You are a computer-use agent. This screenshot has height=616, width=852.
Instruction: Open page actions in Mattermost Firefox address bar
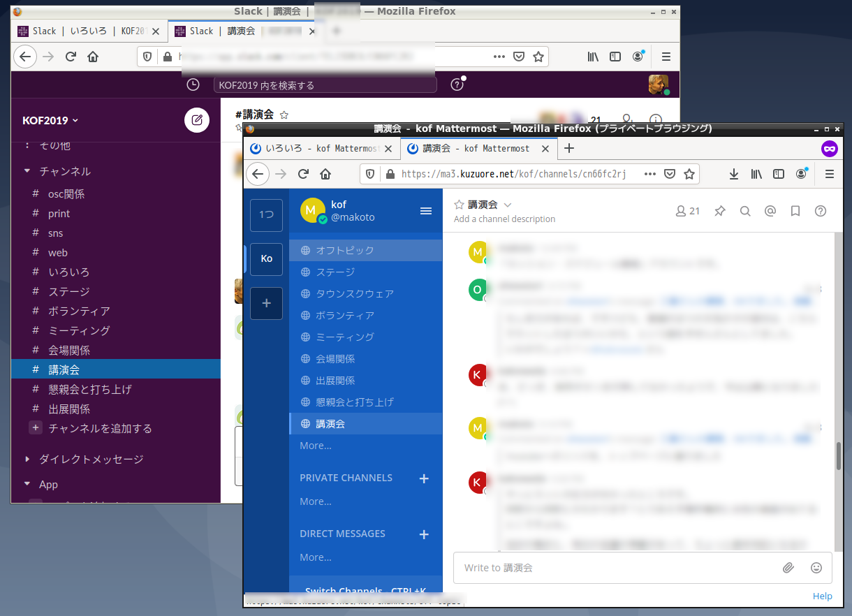[x=650, y=174]
